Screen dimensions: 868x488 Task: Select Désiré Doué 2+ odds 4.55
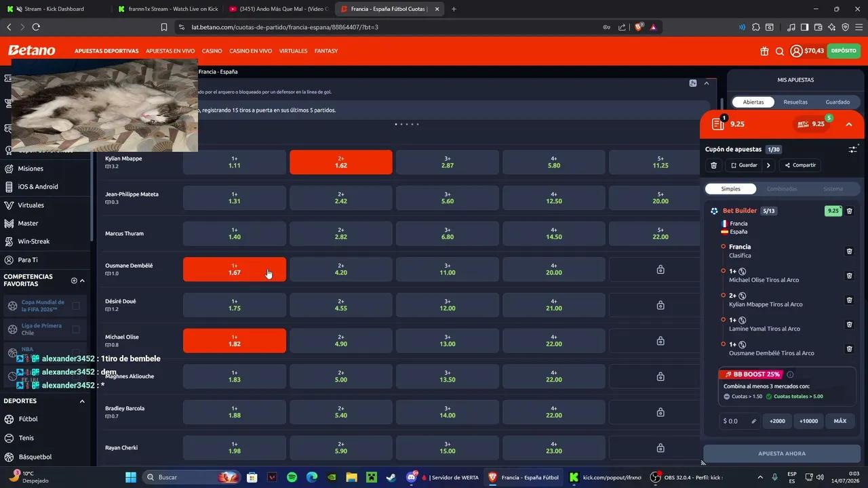pos(341,305)
